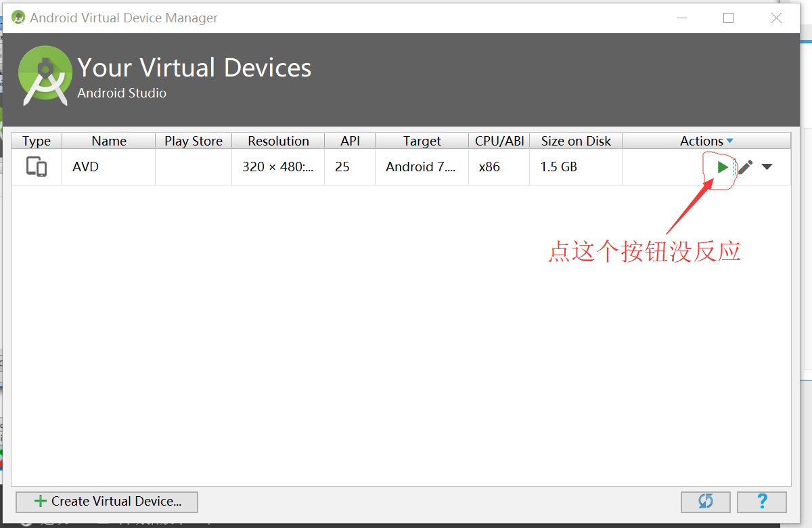
Task: Launch the AVD with the green play button
Action: [x=723, y=167]
